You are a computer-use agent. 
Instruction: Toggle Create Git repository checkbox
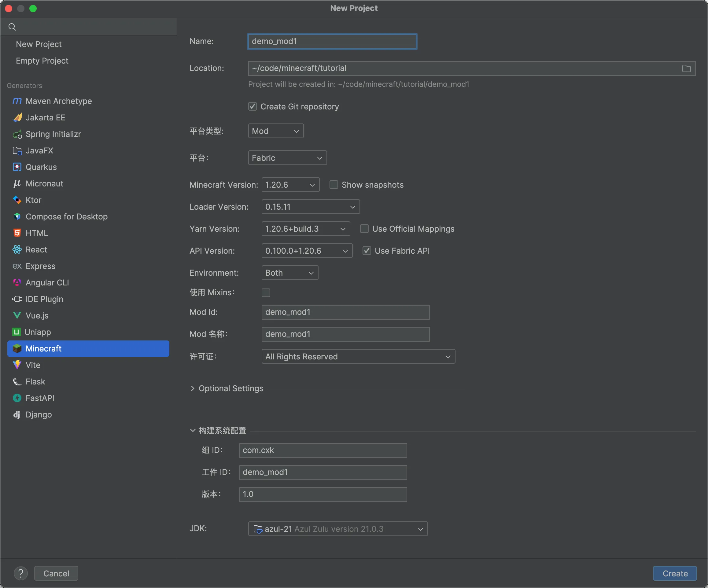[252, 106]
